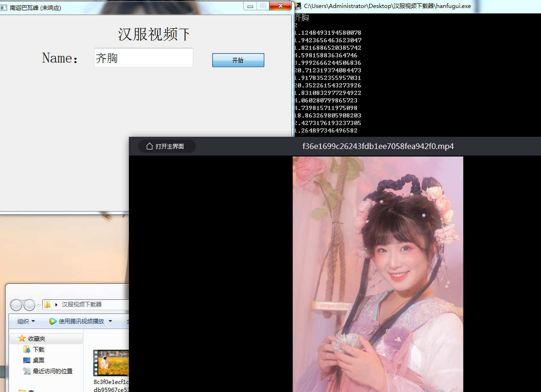Focus the Name input field containing 齐胸

pyautogui.click(x=143, y=57)
